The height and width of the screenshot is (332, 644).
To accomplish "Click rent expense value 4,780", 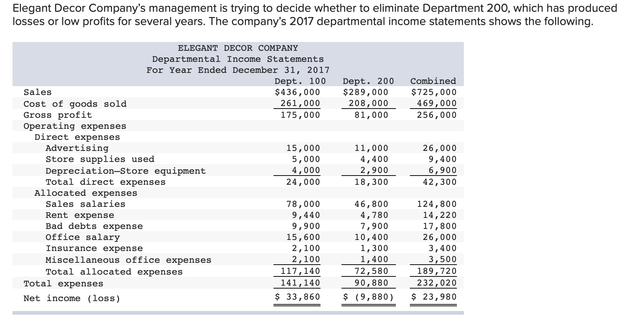I will point(374,215).
